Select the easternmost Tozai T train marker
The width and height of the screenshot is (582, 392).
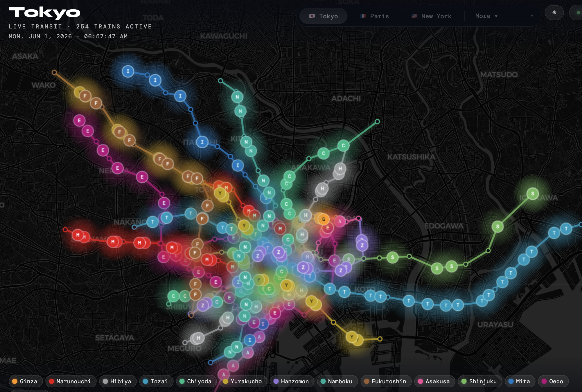click(566, 229)
